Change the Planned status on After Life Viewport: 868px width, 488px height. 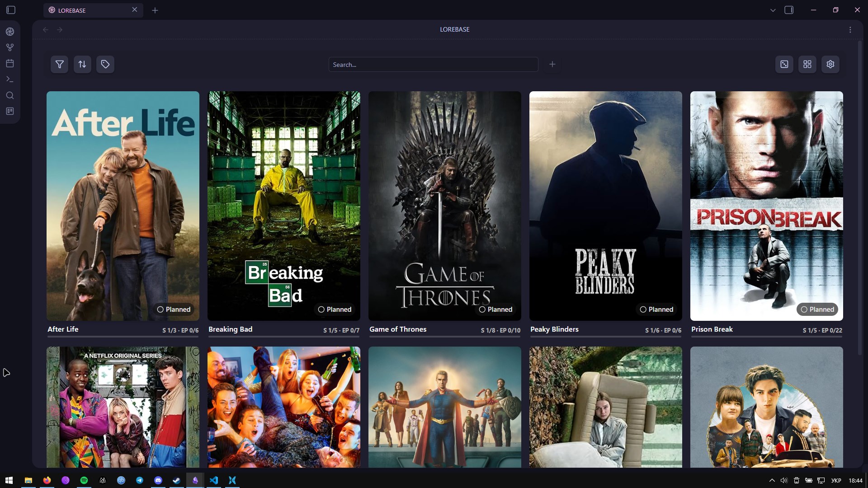[174, 310]
